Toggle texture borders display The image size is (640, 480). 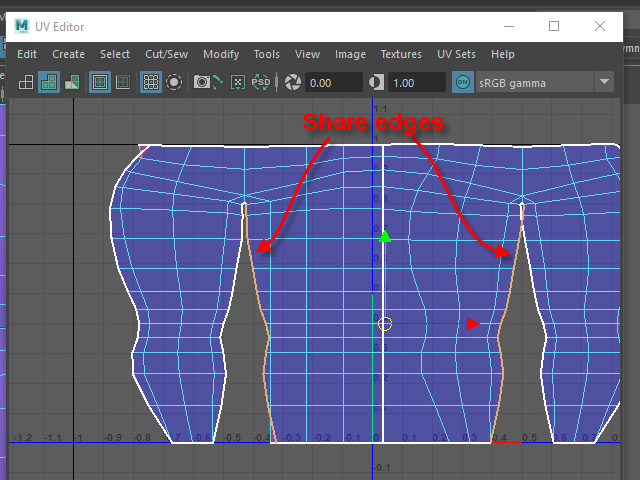(x=100, y=83)
